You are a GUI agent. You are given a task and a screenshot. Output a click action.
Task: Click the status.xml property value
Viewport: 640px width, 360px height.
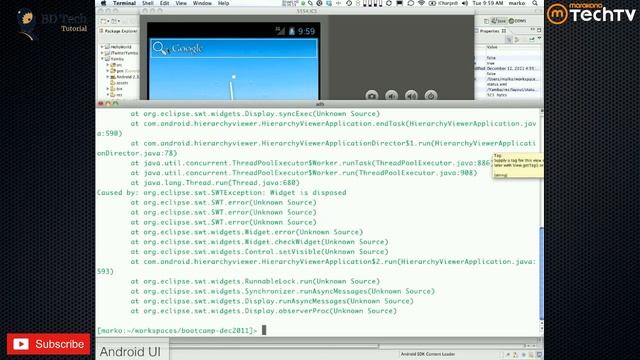(496, 84)
